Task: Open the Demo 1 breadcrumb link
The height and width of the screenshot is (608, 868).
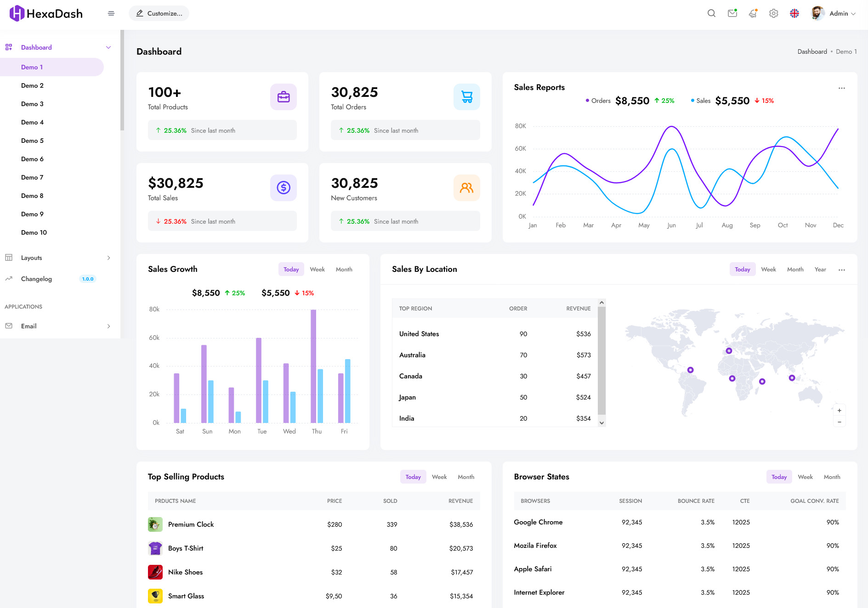Action: [x=846, y=51]
